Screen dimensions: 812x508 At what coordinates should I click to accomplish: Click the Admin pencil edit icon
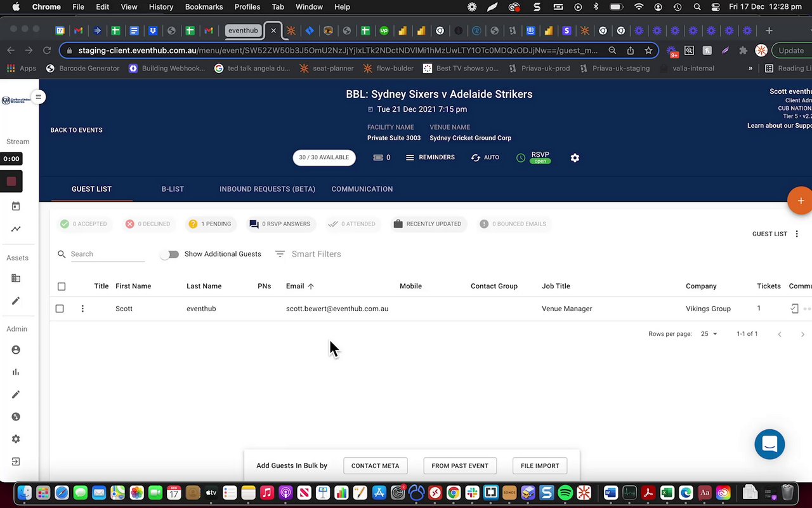[16, 394]
